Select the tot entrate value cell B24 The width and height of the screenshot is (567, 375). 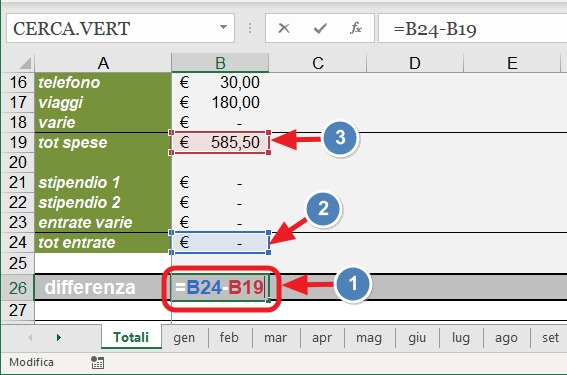pyautogui.click(x=220, y=243)
